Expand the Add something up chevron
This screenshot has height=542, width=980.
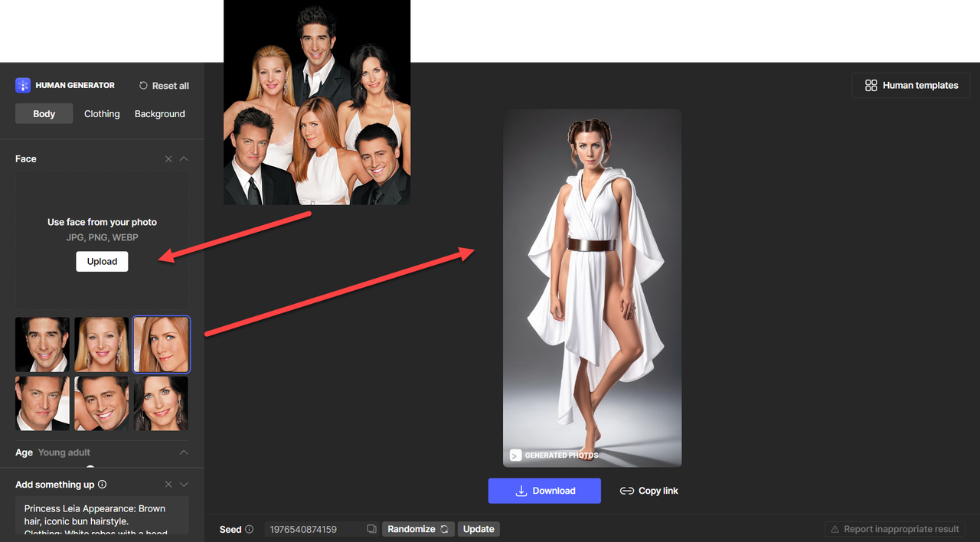(184, 485)
